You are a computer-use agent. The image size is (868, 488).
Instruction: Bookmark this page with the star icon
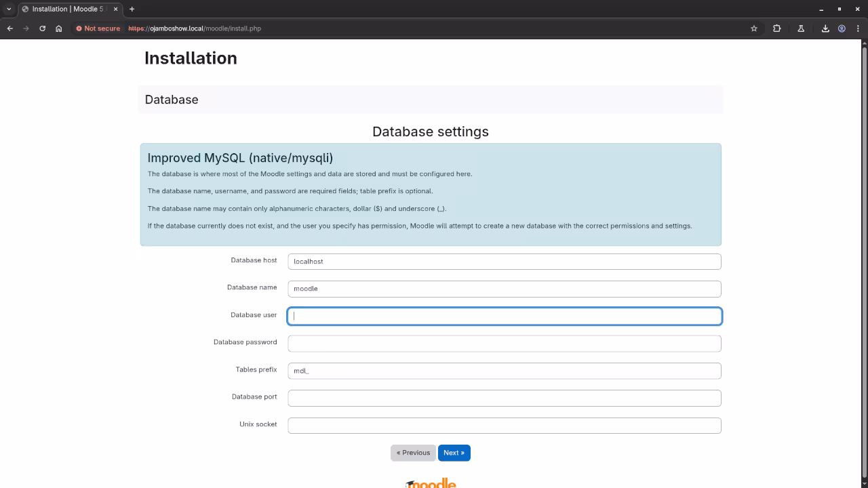point(753,28)
